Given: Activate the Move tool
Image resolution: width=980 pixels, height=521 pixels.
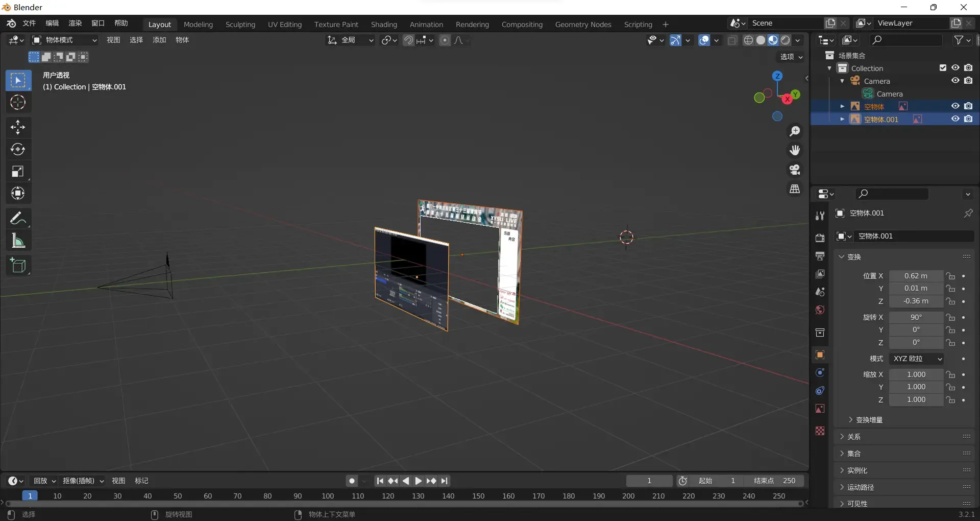Looking at the screenshot, I should click(x=18, y=127).
